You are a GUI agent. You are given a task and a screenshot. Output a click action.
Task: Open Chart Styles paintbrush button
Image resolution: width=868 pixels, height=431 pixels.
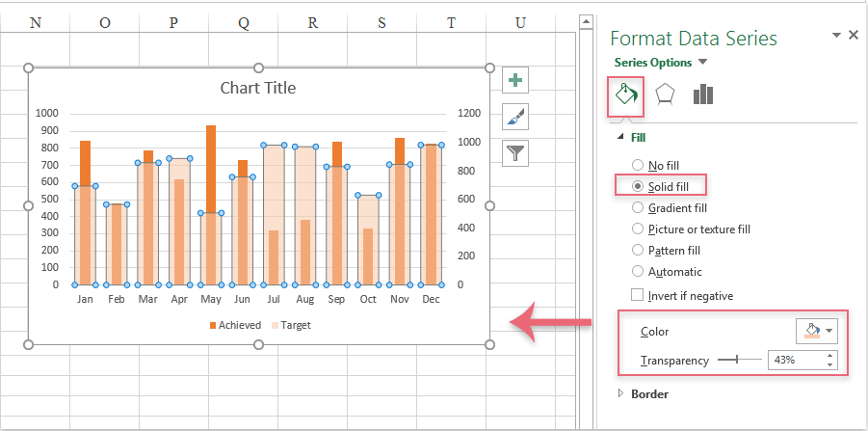point(515,117)
